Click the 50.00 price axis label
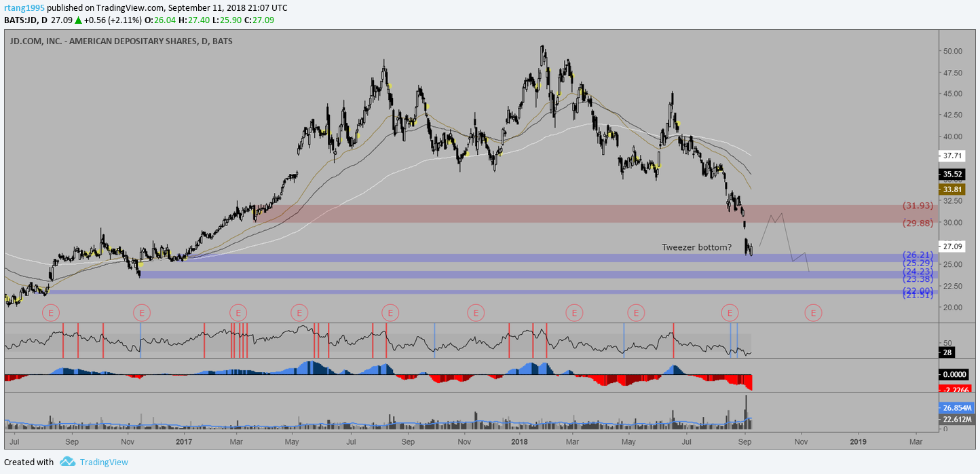 pos(954,52)
